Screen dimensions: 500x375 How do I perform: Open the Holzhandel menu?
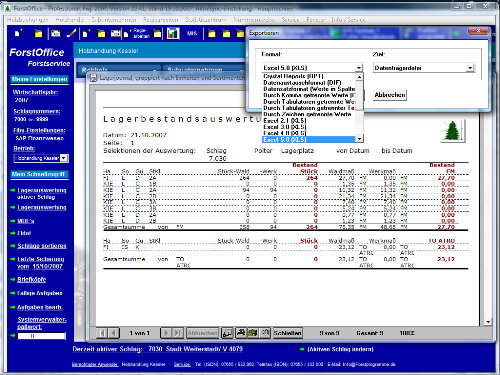pos(70,20)
